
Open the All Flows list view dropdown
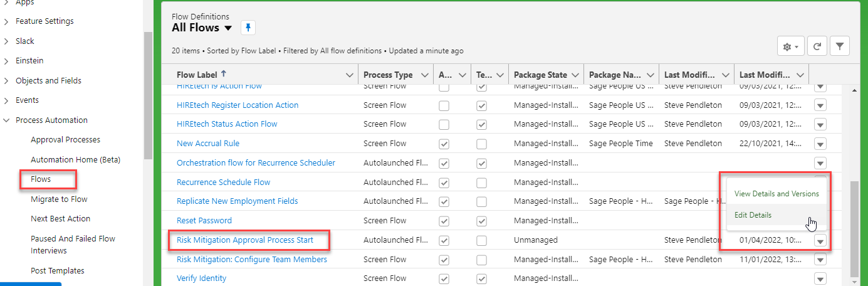pyautogui.click(x=228, y=28)
